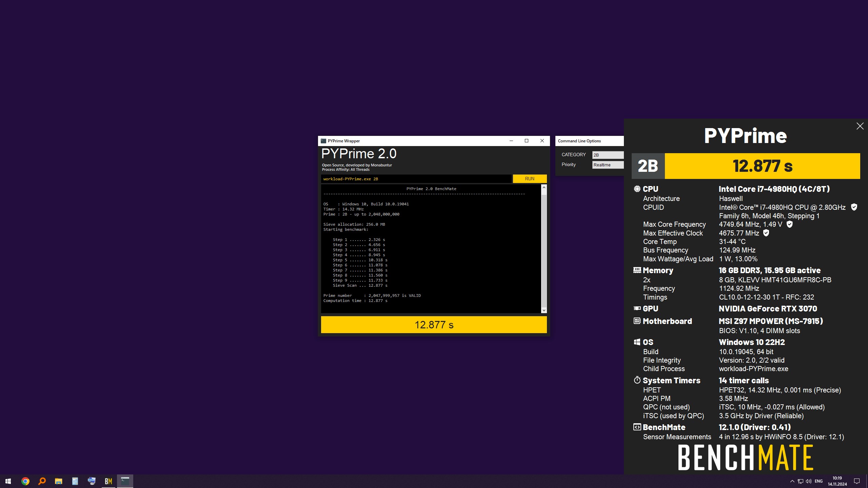
Task: Click the Step 5 ....... 10.318 s console line
Action: coord(360,260)
